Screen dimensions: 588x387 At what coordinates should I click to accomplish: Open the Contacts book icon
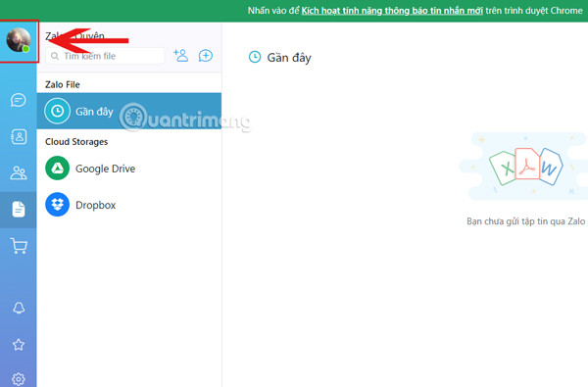(x=19, y=137)
